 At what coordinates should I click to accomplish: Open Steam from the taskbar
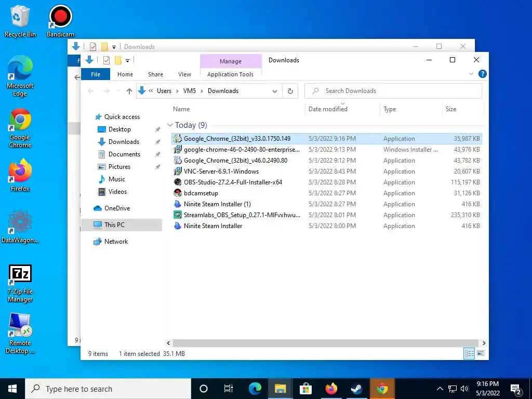pyautogui.click(x=356, y=389)
